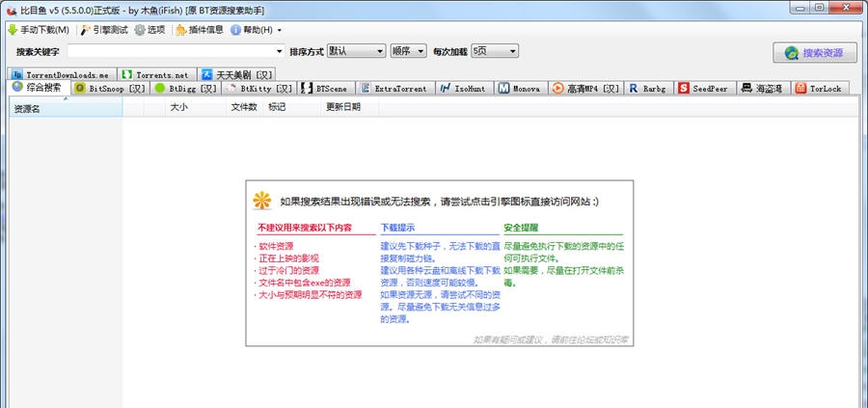Click the 高清MP4 orange play icon
The image size is (868, 408).
(x=558, y=88)
